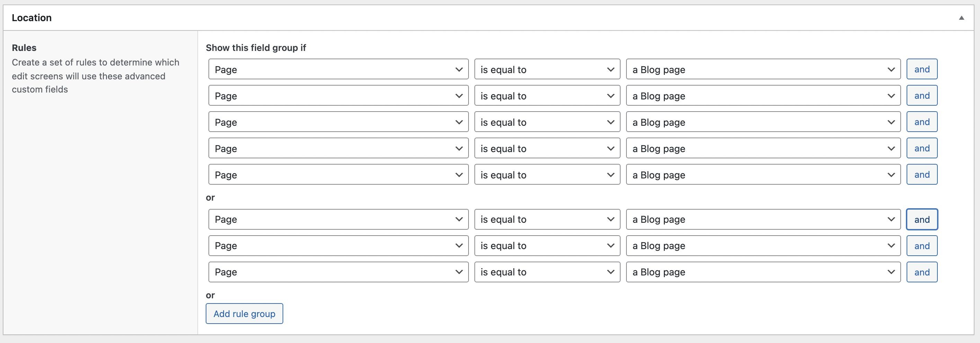The image size is (980, 343).
Task: Open the fourth rule's Page dropdown
Action: (338, 148)
